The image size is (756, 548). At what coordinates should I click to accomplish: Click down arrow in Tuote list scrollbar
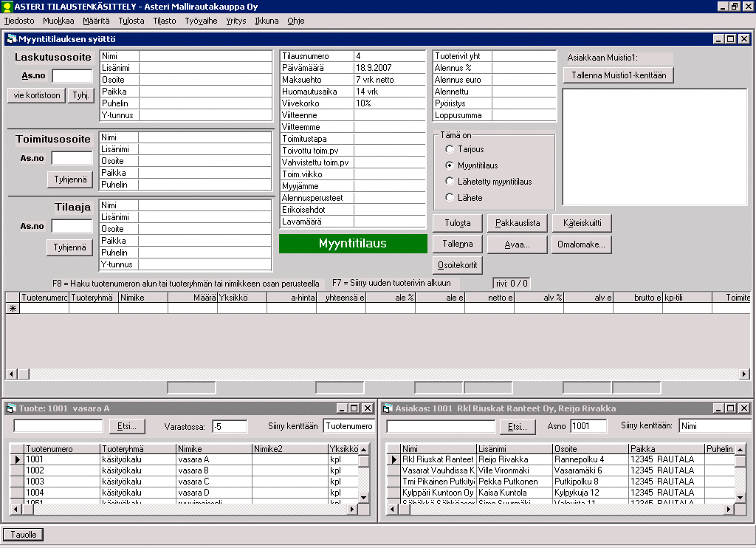tap(363, 497)
